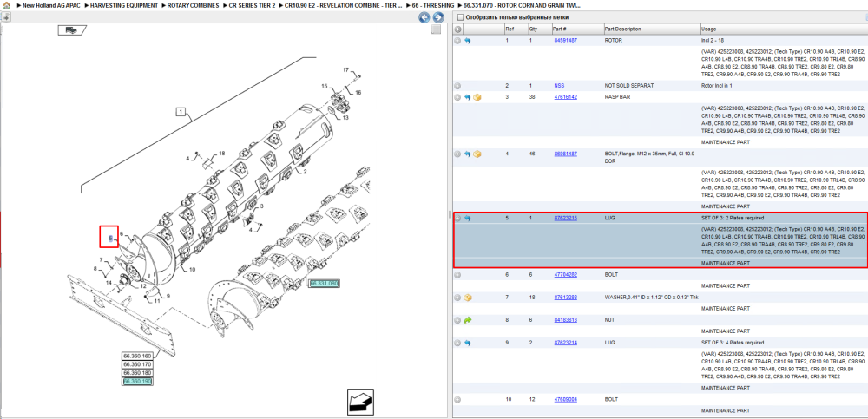
Task: Click callout number 1 box in the diagram
Action: [181, 112]
